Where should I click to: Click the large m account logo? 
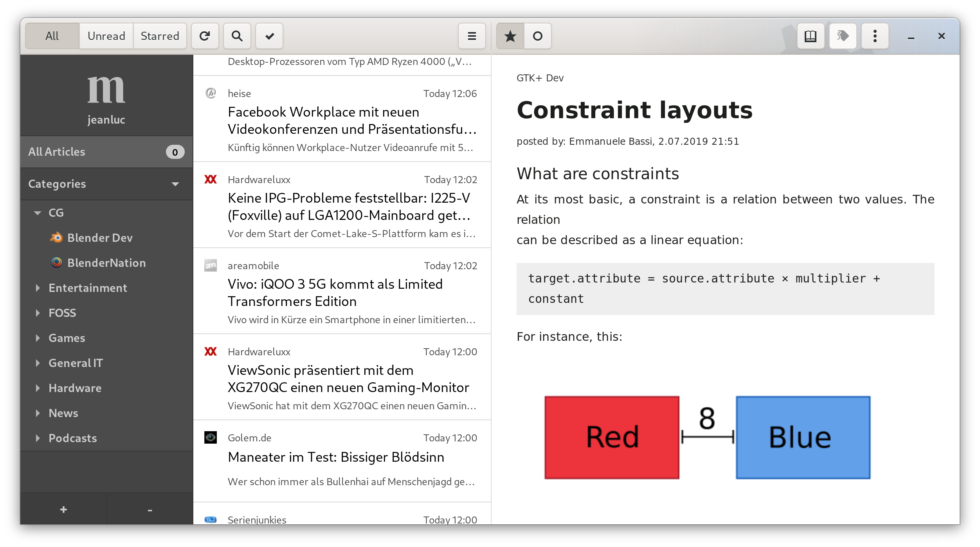click(x=106, y=90)
